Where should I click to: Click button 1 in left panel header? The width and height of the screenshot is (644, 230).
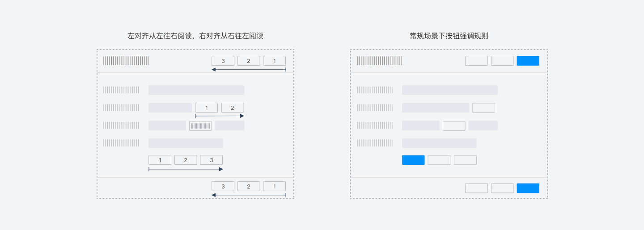click(274, 61)
